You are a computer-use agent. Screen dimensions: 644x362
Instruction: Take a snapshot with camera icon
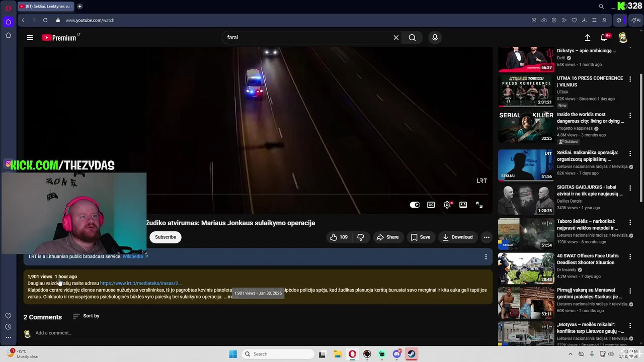544,20
